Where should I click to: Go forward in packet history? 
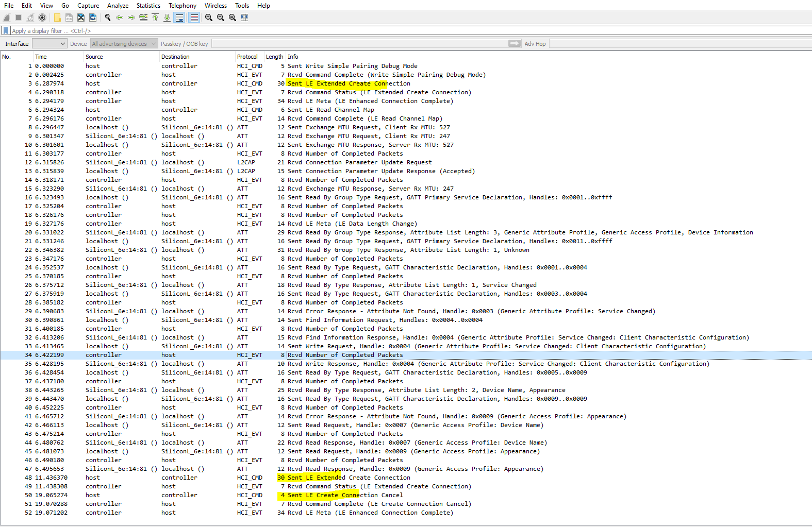(131, 18)
